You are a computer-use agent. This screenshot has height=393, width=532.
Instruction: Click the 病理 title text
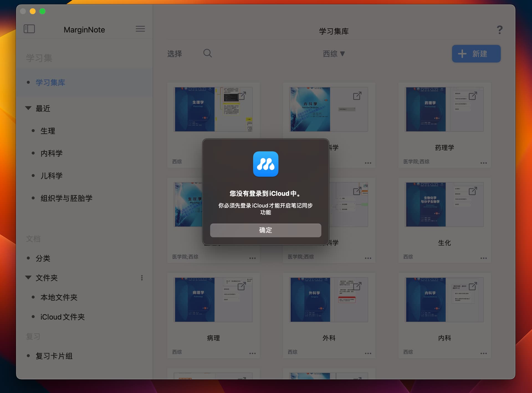(x=213, y=338)
